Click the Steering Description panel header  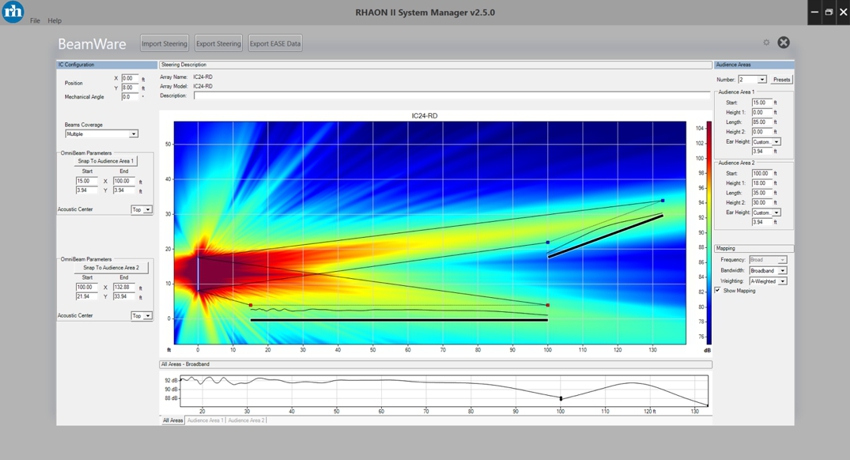coord(435,64)
